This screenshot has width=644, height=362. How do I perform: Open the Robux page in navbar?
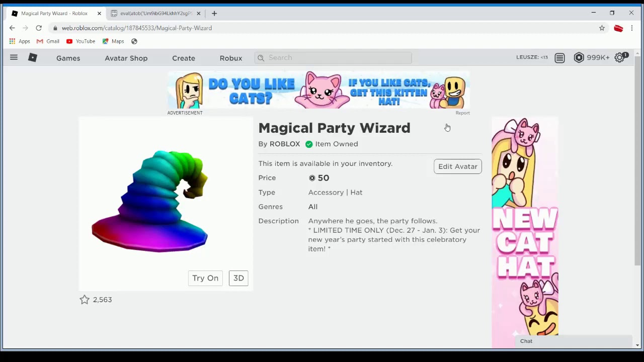point(231,58)
